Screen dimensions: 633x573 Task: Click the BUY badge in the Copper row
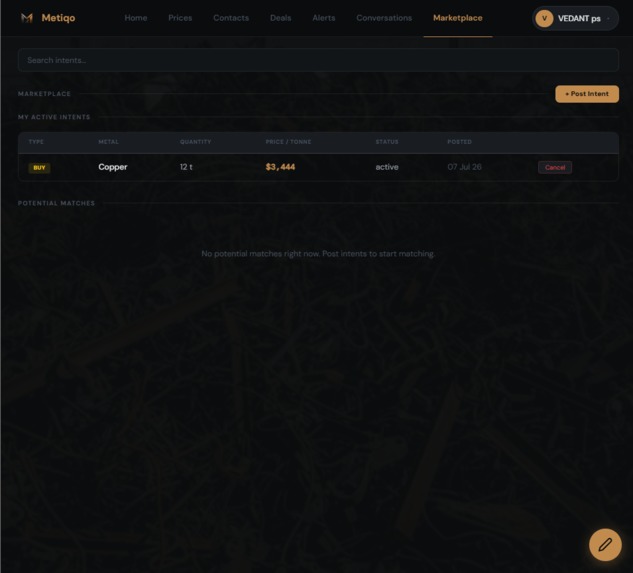(39, 168)
